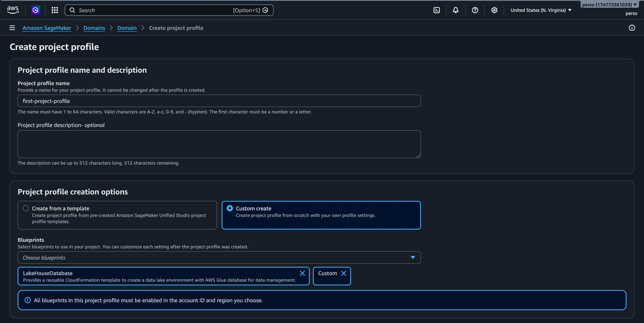Click the Amazon Q icon in search bar
This screenshot has height=323, width=644.
[265, 10]
